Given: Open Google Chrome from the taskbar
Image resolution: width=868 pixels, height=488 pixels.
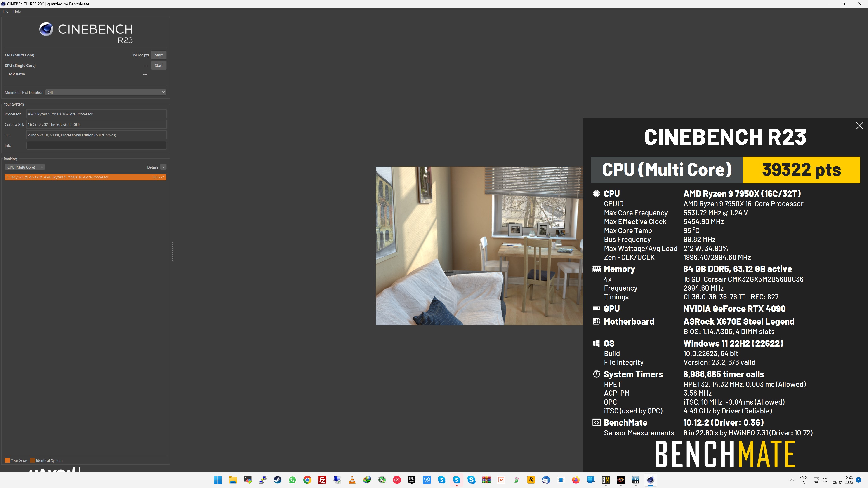Looking at the screenshot, I should coord(307,480).
